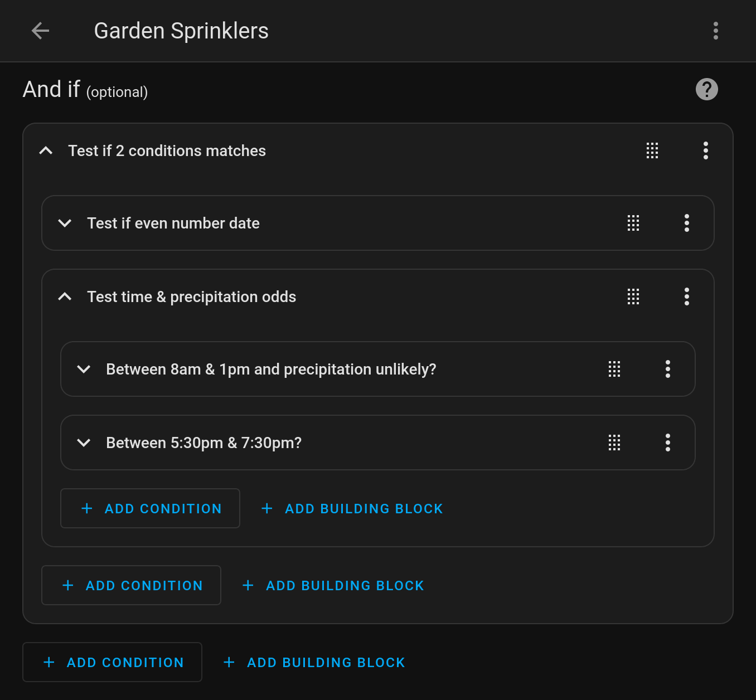Click drag handle for 'Between 5:30pm & 7:30pm?'
Image resolution: width=756 pixels, height=700 pixels.
point(614,443)
